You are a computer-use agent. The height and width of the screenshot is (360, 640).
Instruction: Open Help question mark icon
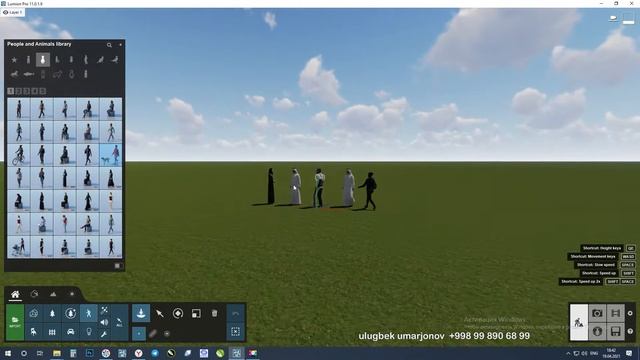630,331
